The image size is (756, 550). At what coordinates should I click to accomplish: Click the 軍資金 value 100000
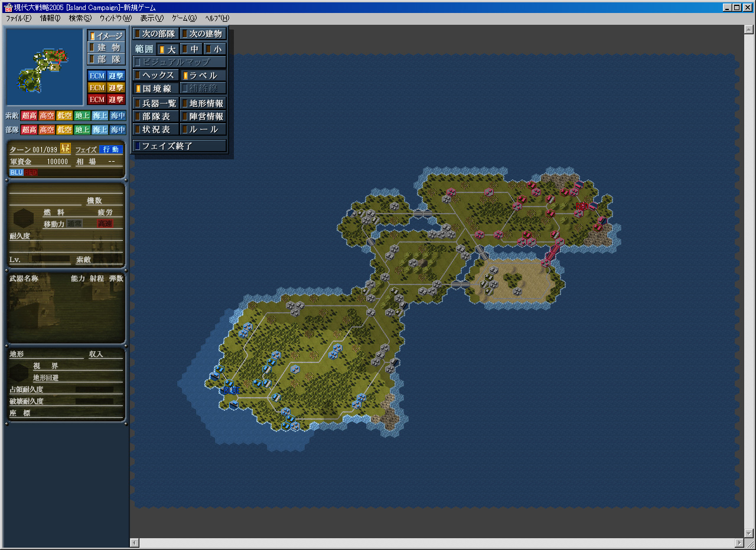pos(57,162)
